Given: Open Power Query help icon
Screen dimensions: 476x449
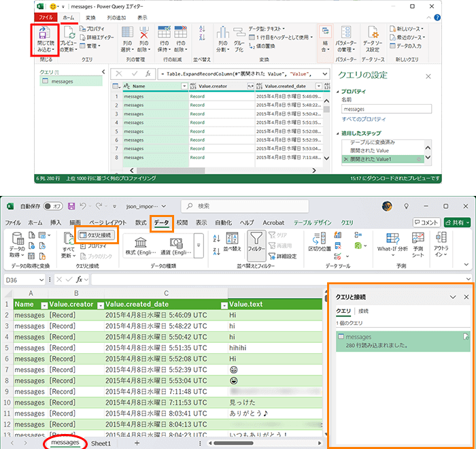Looking at the screenshot, I should pos(437,18).
